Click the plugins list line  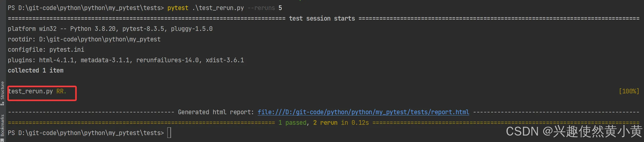pyautogui.click(x=126, y=60)
